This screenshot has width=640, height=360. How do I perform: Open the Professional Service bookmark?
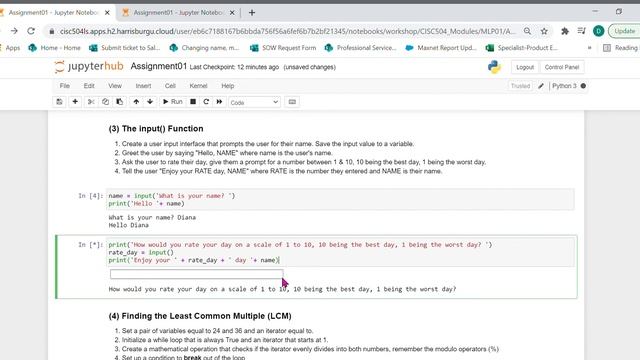(x=361, y=48)
